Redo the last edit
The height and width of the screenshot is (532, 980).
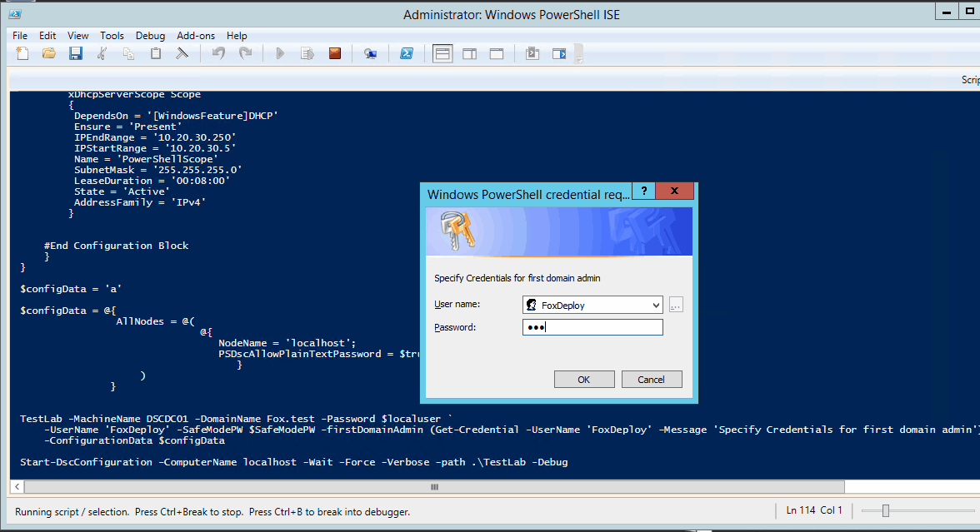click(x=246, y=53)
